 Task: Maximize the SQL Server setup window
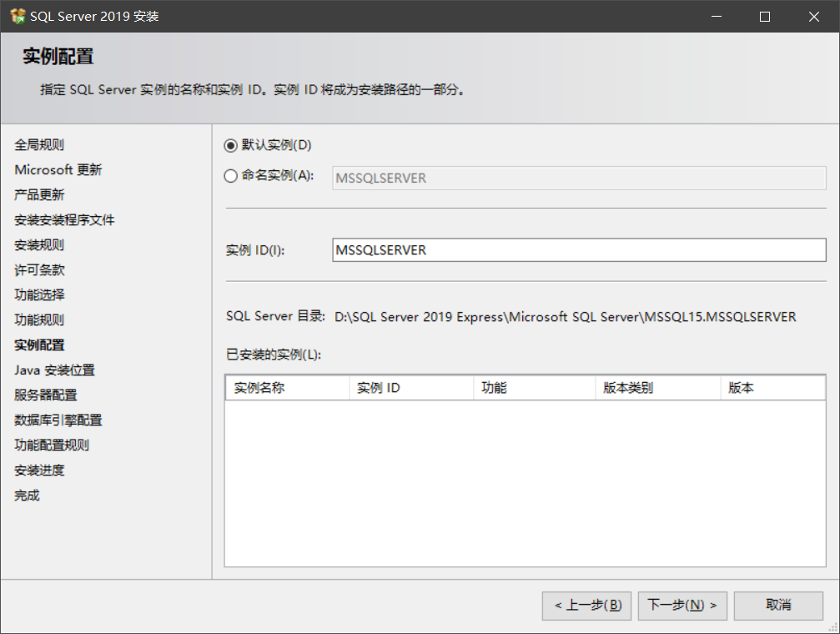765,17
